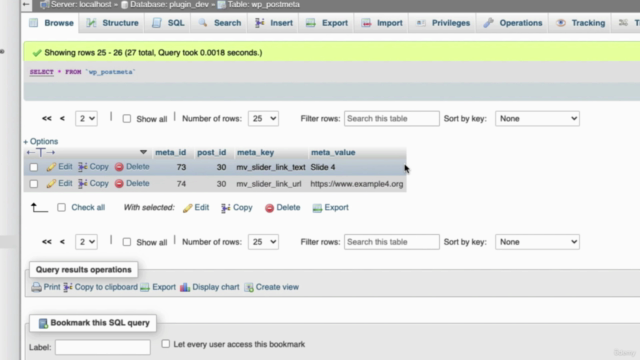Open the Browse tab
The width and height of the screenshot is (640, 360).
coord(51,23)
